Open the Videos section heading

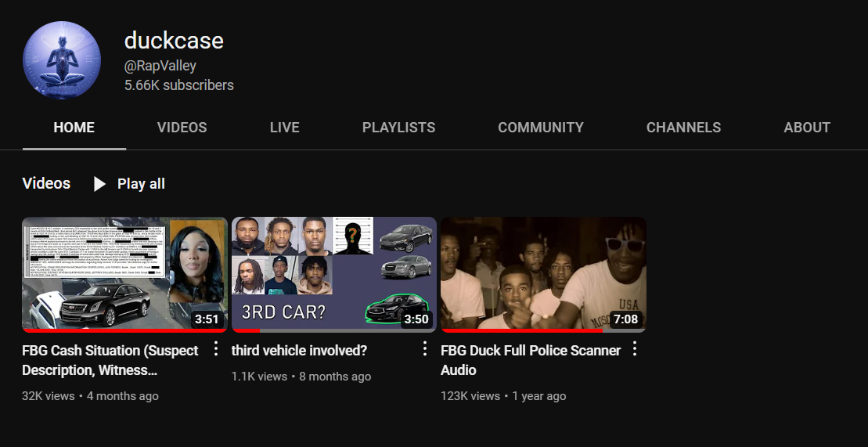coord(46,183)
